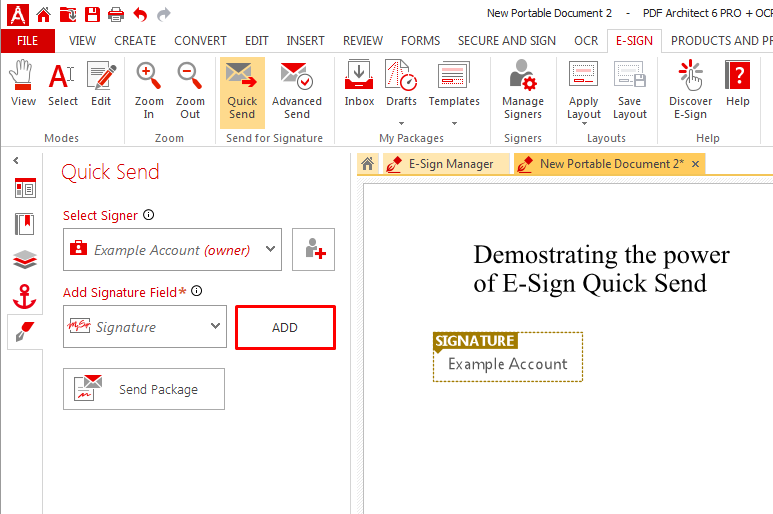Switch to SECURE AND SIGN ribbon tab
This screenshot has width=773, height=514.
(506, 41)
